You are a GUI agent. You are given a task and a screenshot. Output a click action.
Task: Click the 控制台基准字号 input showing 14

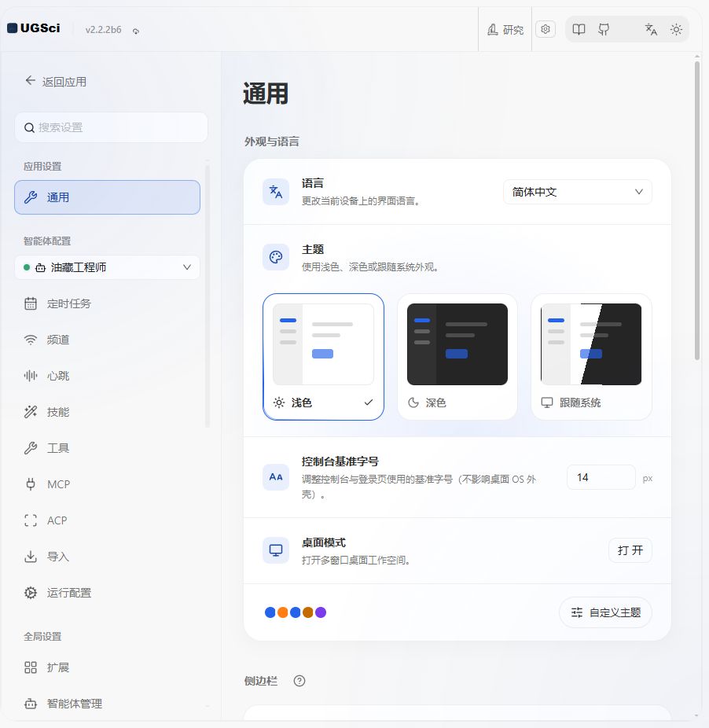pyautogui.click(x=601, y=477)
